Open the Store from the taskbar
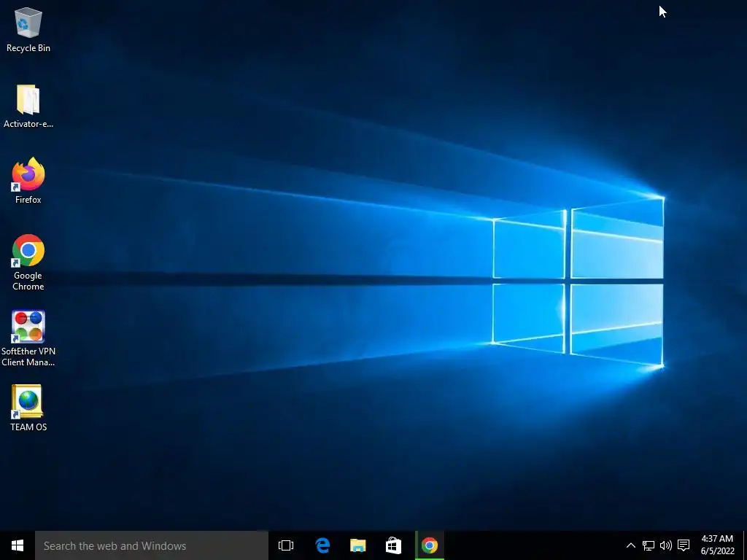This screenshot has height=560, width=747. 393,545
